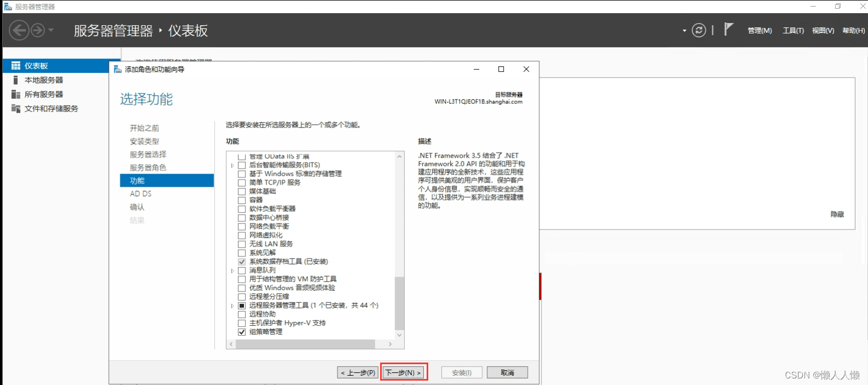Minimize the wizard dialog window

[x=476, y=69]
